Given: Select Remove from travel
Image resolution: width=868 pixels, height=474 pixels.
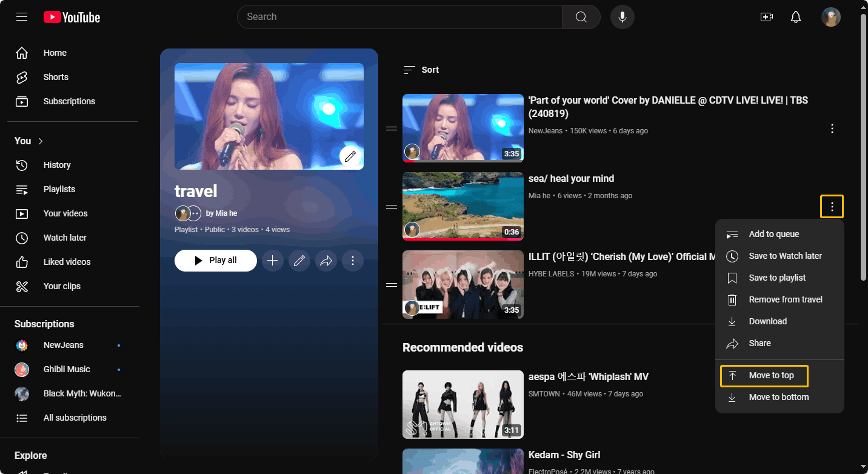Looking at the screenshot, I should [x=780, y=299].
